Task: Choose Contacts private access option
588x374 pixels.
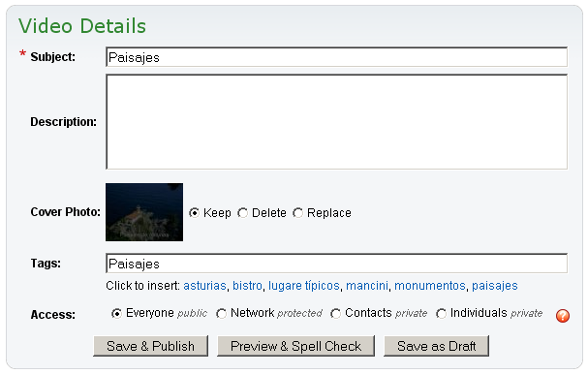Action: (x=335, y=313)
